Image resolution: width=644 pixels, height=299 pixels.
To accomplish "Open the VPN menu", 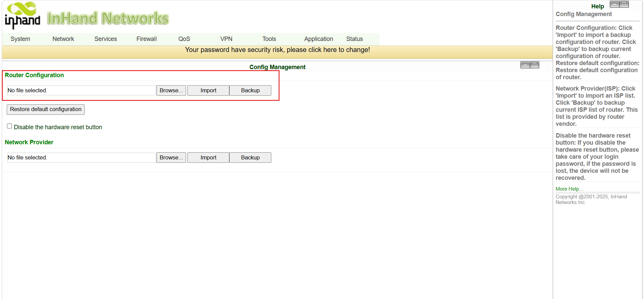I will pyautogui.click(x=226, y=39).
